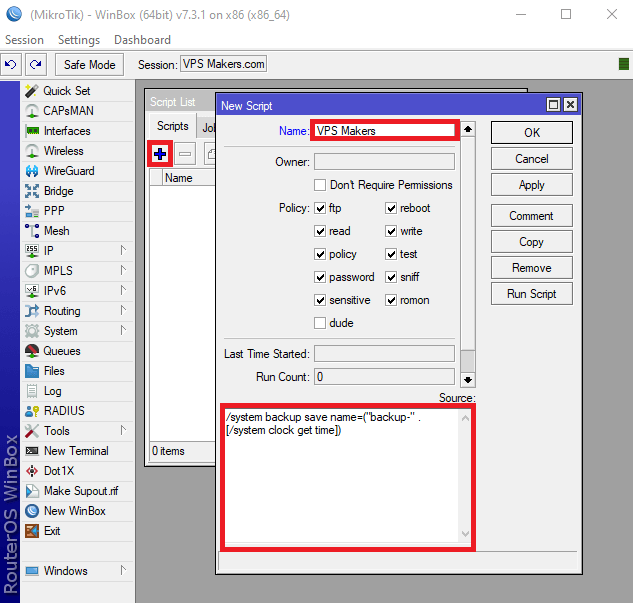The image size is (633, 603).
Task: Click inside the Source code area
Action: 342,476
